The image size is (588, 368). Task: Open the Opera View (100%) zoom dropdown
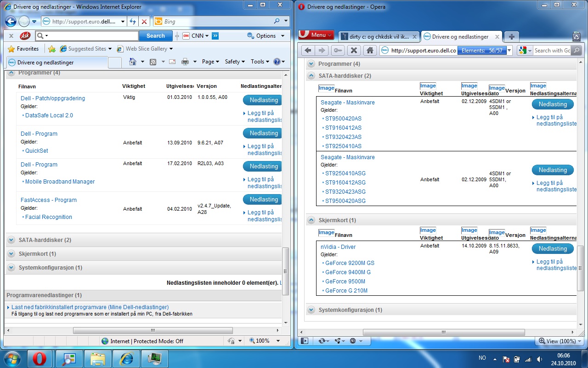(x=559, y=341)
